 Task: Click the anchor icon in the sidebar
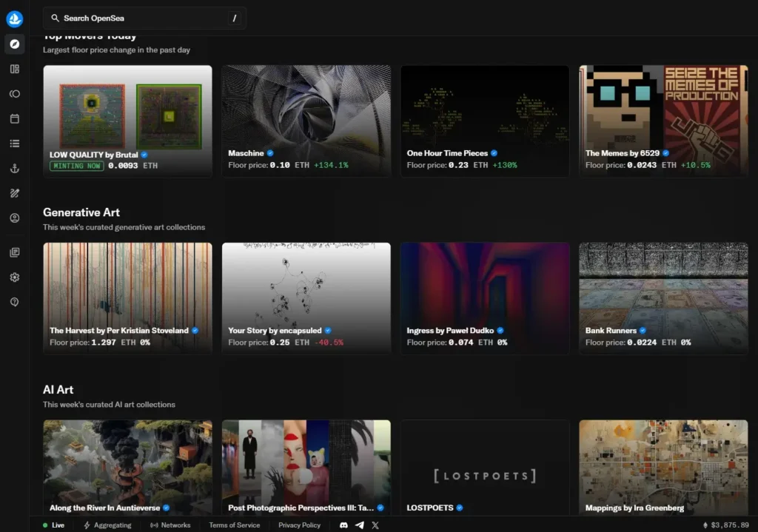(15, 169)
